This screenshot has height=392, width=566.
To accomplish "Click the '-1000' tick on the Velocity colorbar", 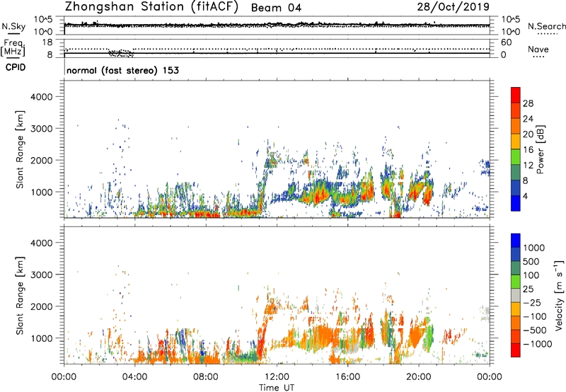I will click(538, 344).
